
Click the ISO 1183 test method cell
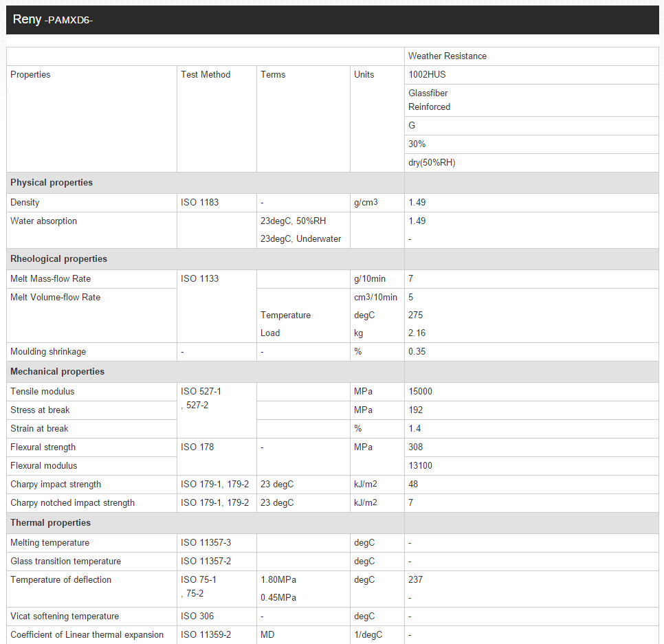[217, 203]
